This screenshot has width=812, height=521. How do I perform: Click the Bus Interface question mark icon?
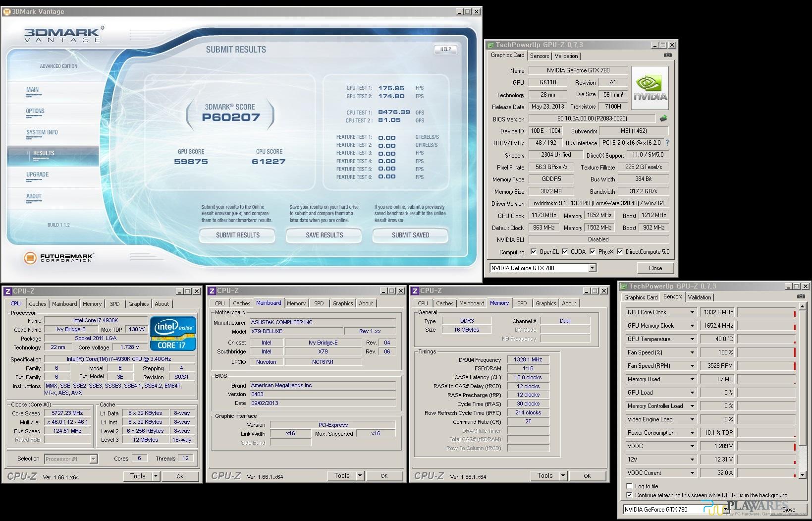pos(667,143)
